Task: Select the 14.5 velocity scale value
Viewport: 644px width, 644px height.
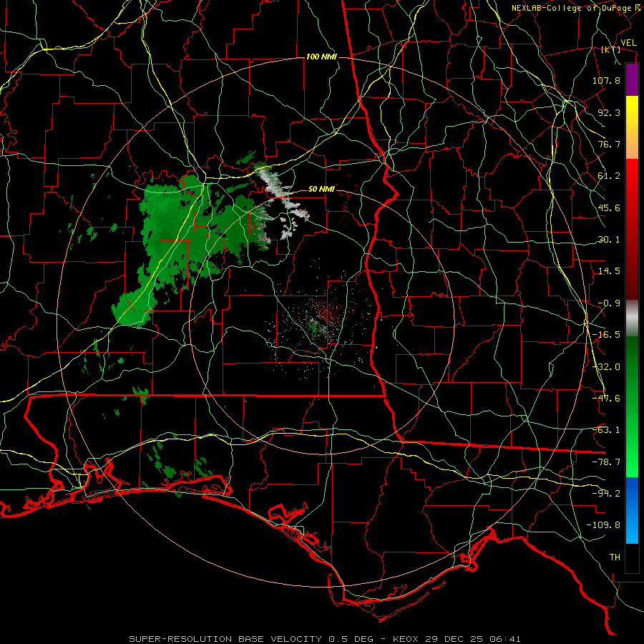Action: 609,271
